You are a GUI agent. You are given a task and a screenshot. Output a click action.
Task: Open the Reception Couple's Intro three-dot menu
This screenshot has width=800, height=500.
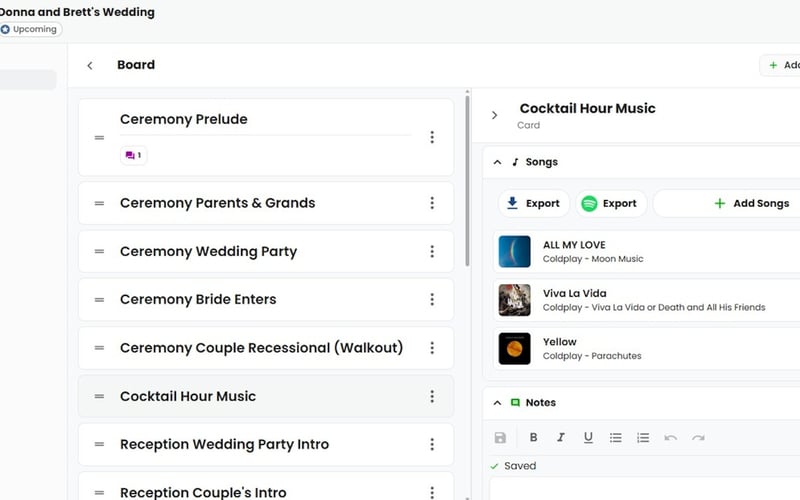tap(432, 492)
